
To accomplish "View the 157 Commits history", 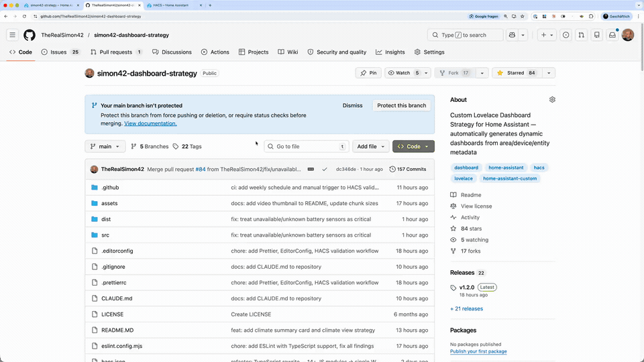I will click(x=407, y=169).
